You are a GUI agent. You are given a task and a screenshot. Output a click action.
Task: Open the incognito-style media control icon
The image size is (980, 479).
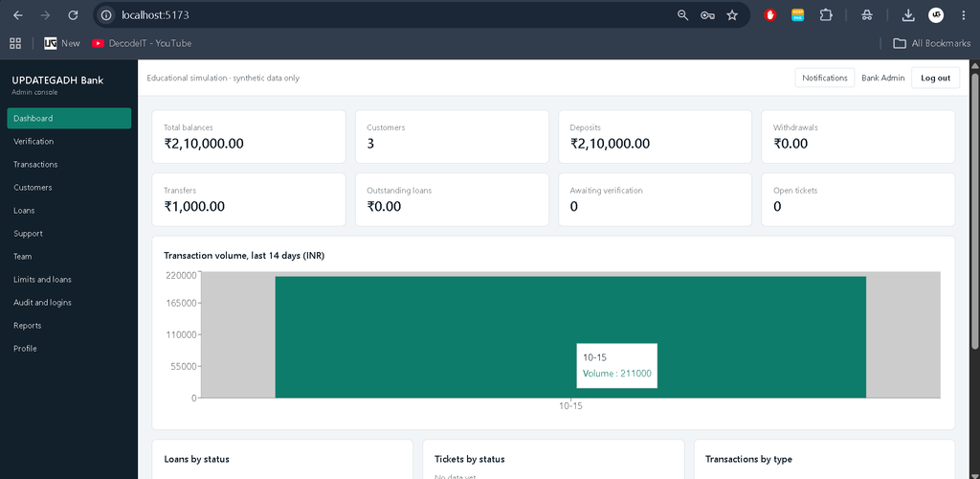[866, 15]
